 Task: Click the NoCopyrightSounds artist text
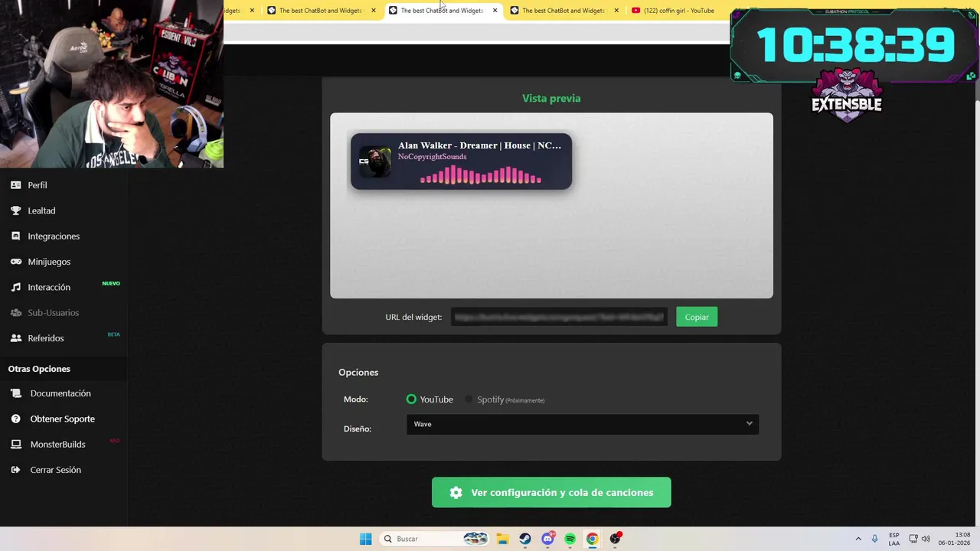point(432,157)
